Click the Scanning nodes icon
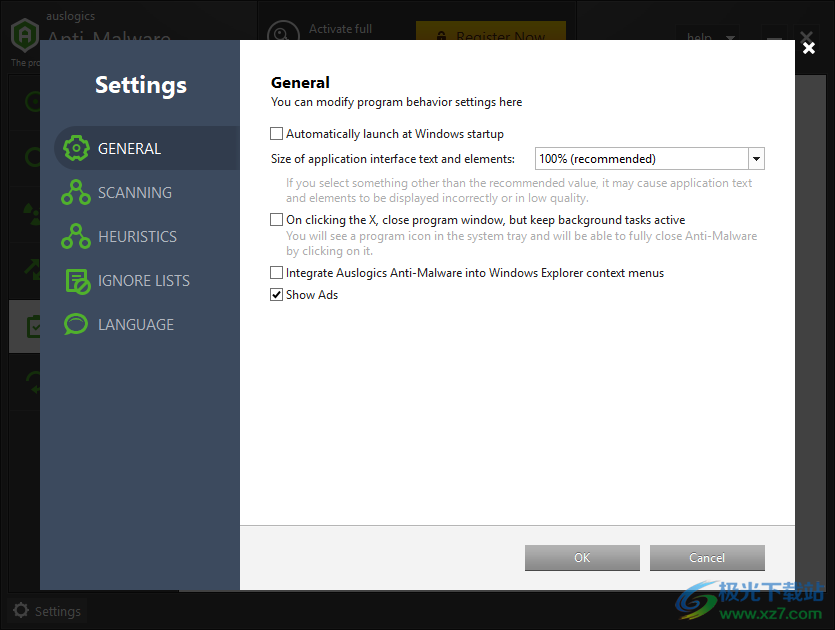The height and width of the screenshot is (630, 835). pyautogui.click(x=76, y=192)
